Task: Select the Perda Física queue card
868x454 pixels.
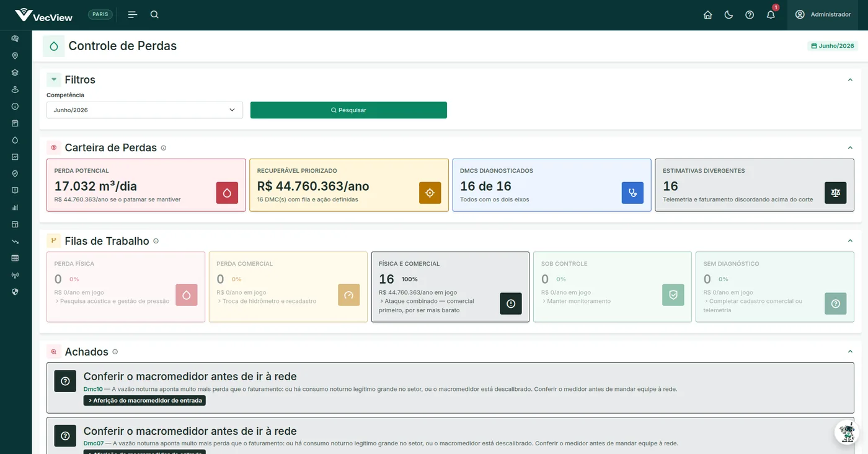Action: tap(126, 287)
